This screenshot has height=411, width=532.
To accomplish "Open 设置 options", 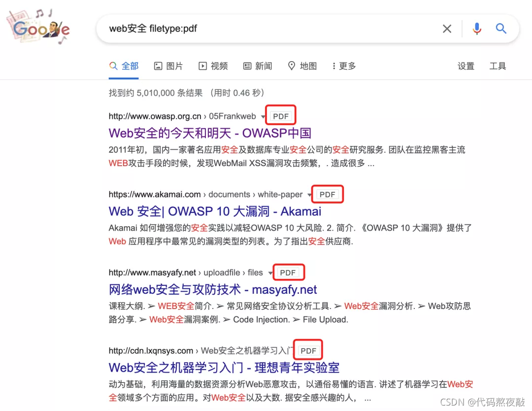I will pos(466,66).
